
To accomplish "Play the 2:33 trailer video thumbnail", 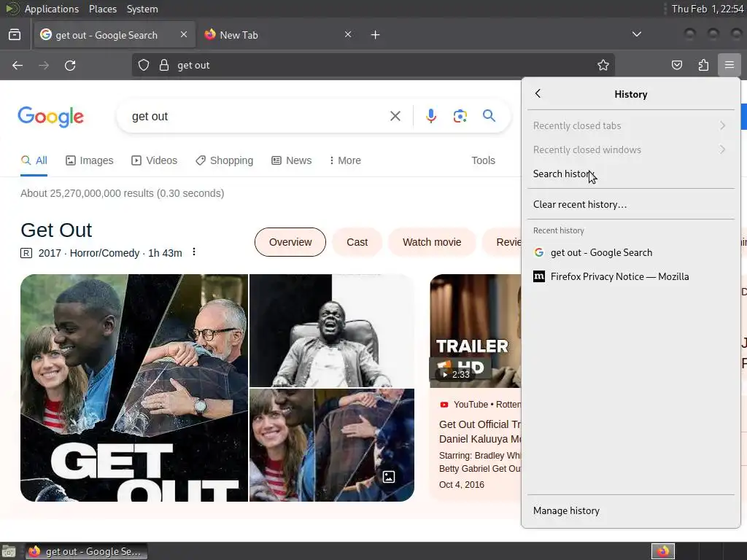I will click(476, 330).
